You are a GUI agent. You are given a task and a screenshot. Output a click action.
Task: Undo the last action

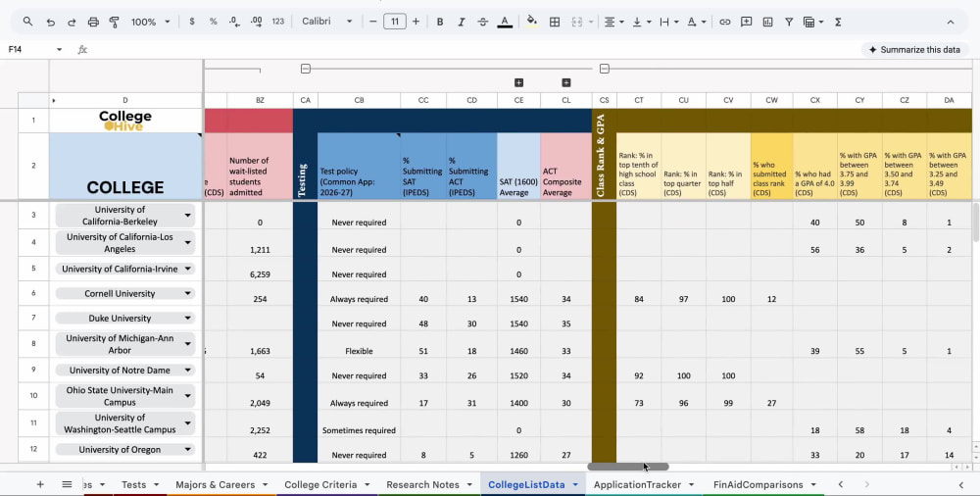[51, 22]
